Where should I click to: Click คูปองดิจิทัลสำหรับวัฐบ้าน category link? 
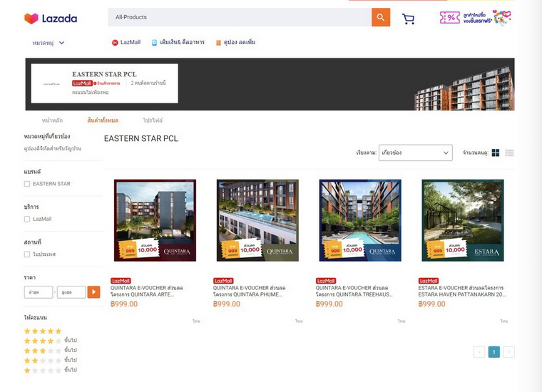click(53, 148)
